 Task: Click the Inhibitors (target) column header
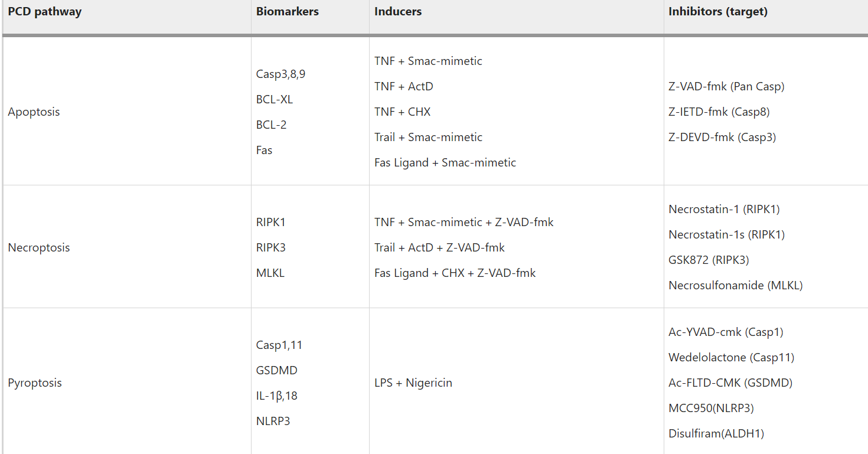[x=718, y=12]
